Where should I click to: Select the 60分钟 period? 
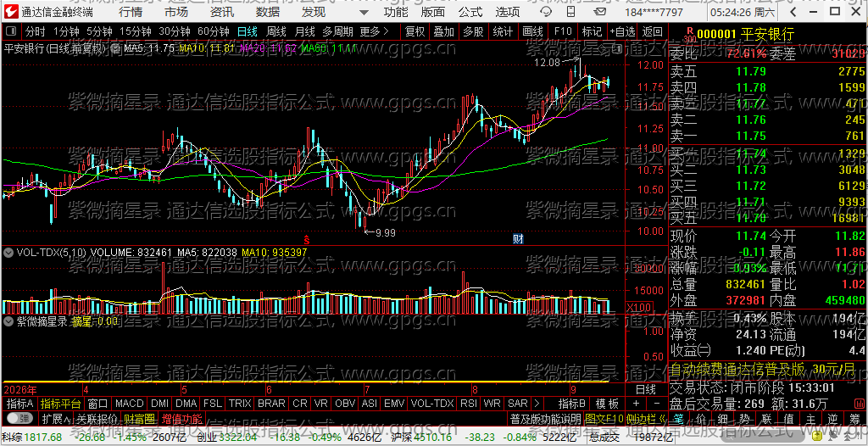(x=213, y=31)
